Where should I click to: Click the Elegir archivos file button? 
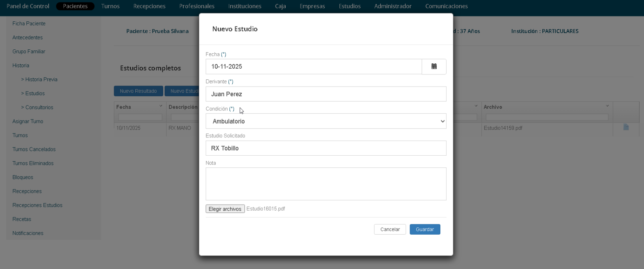click(225, 209)
